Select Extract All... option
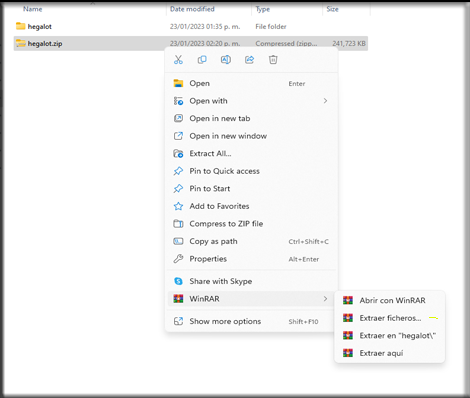The height and width of the screenshot is (398, 470). coord(251,153)
